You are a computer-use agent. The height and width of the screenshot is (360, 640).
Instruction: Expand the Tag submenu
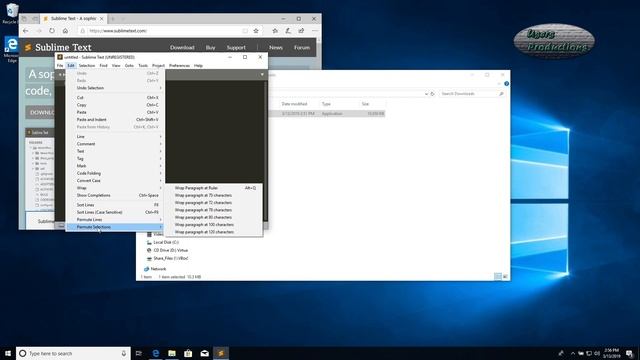tap(116, 158)
